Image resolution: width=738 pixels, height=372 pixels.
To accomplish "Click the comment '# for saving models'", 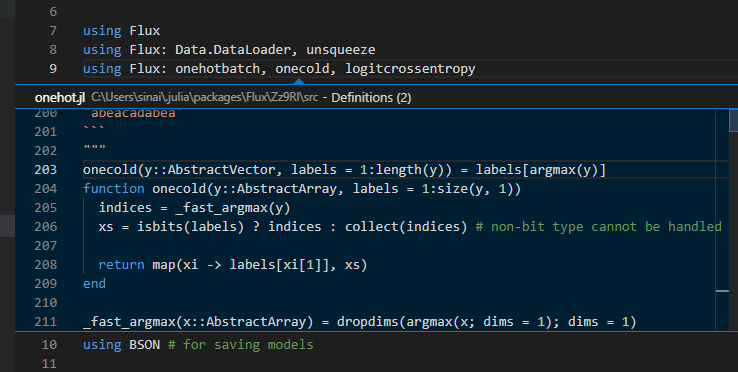I will click(x=241, y=345).
